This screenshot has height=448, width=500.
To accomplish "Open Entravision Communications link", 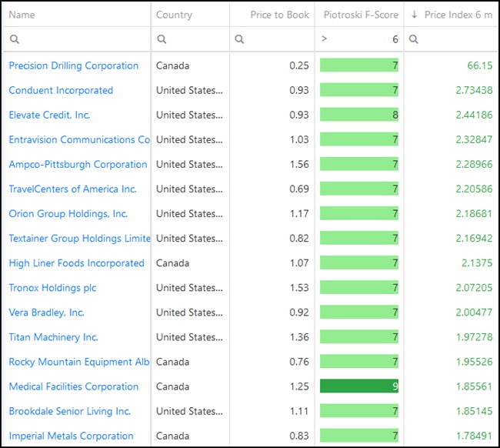I will pyautogui.click(x=79, y=140).
